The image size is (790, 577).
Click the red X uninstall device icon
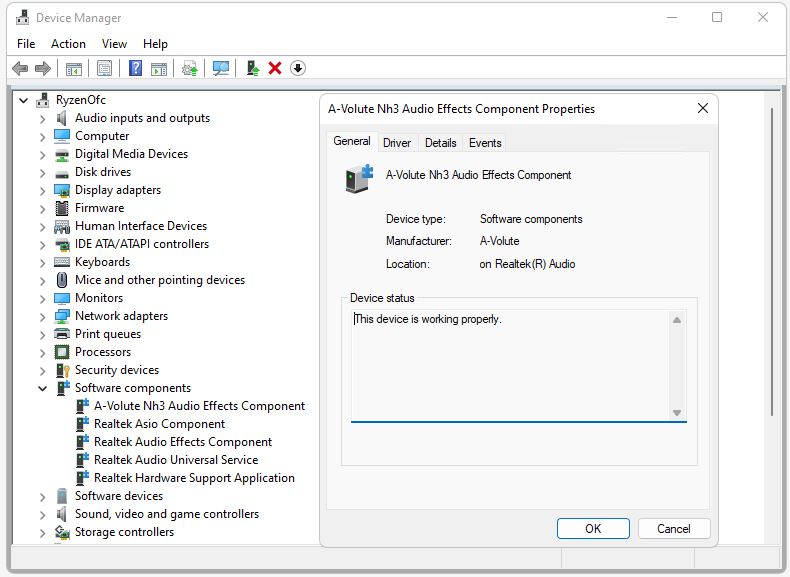pyautogui.click(x=275, y=68)
